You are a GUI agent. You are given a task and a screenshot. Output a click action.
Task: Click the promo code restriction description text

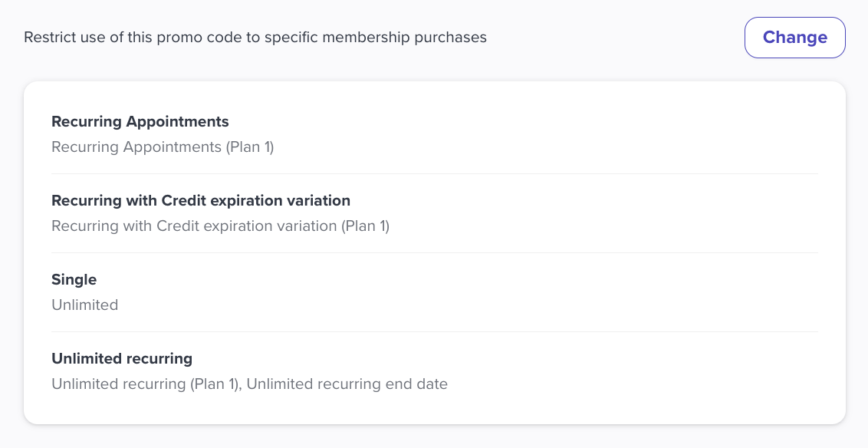click(255, 37)
